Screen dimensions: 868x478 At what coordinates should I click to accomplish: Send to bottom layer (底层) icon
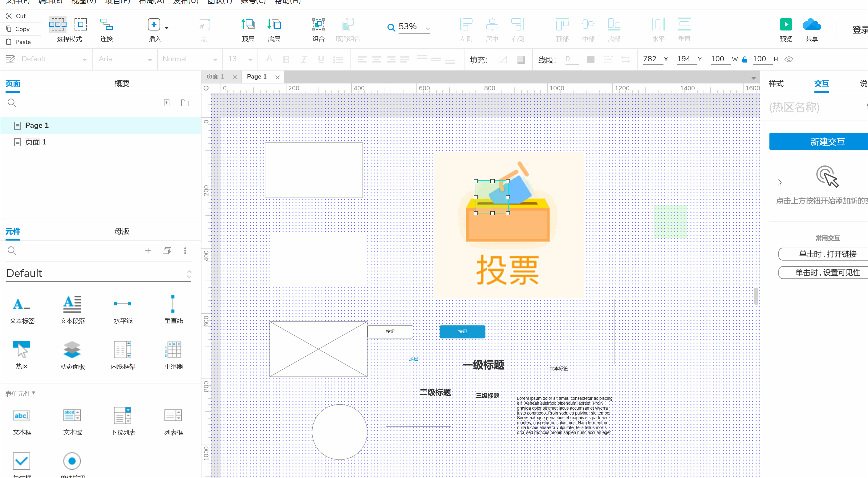(274, 25)
